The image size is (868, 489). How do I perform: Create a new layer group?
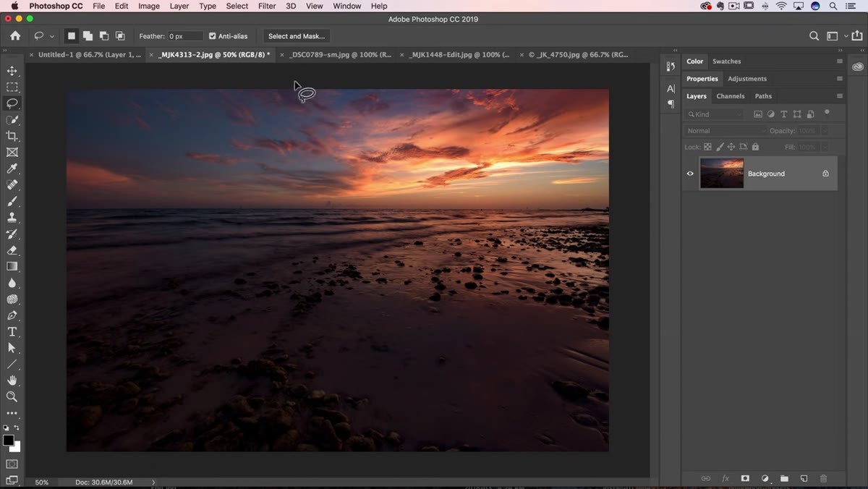784,478
